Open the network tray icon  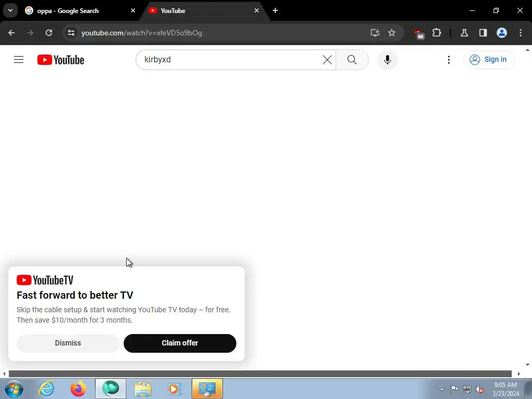(467, 389)
